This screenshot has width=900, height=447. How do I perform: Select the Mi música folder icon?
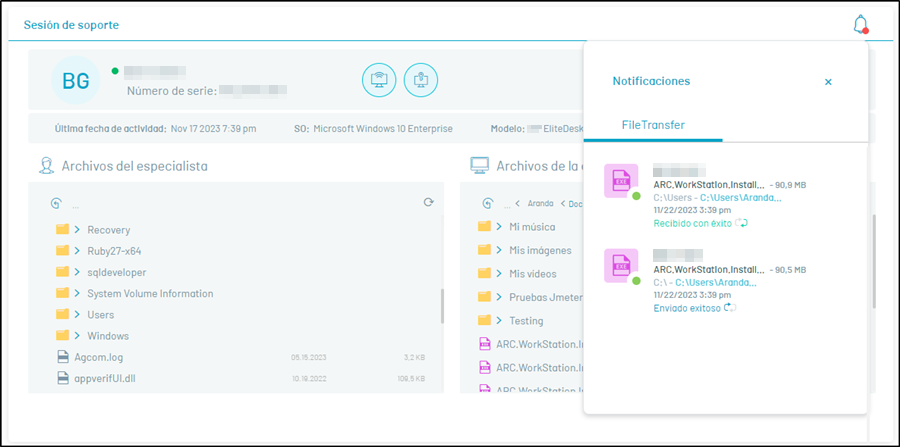point(485,227)
